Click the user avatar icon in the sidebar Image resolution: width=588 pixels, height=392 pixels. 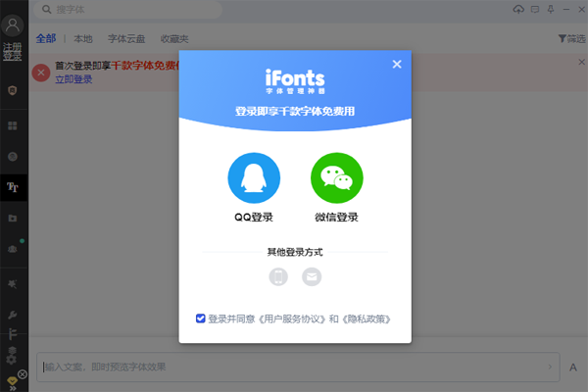(13, 25)
